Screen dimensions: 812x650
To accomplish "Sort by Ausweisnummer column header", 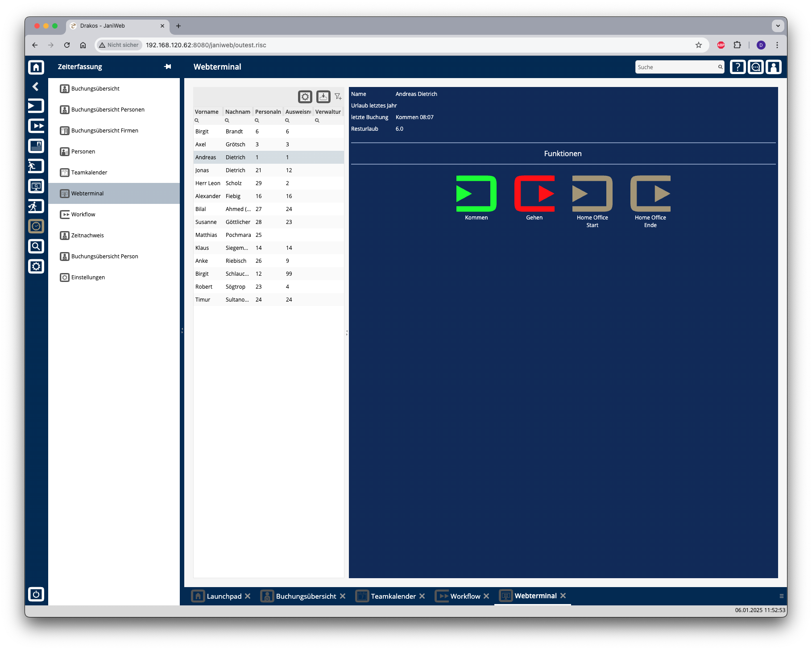I will (298, 112).
